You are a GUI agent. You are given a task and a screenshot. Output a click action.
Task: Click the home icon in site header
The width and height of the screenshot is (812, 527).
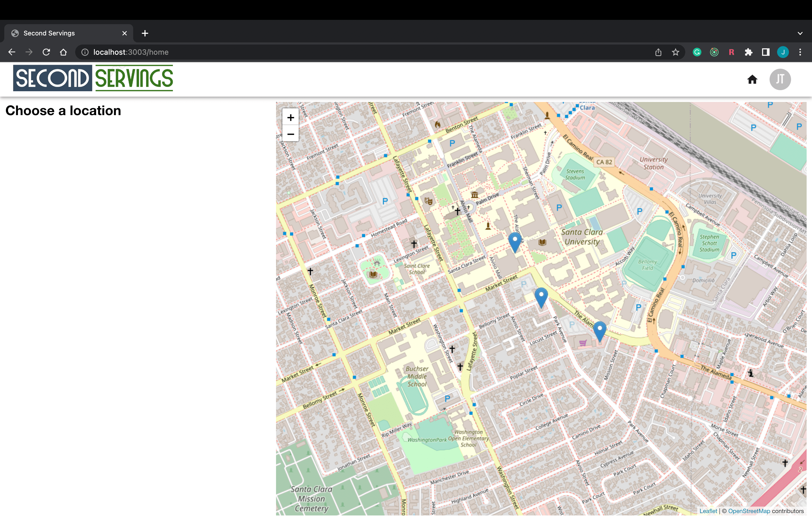tap(752, 79)
